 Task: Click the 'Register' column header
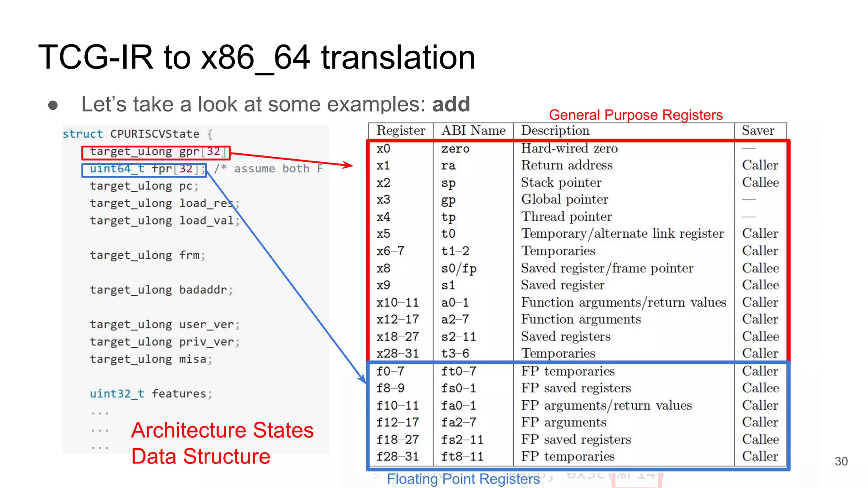coord(401,130)
